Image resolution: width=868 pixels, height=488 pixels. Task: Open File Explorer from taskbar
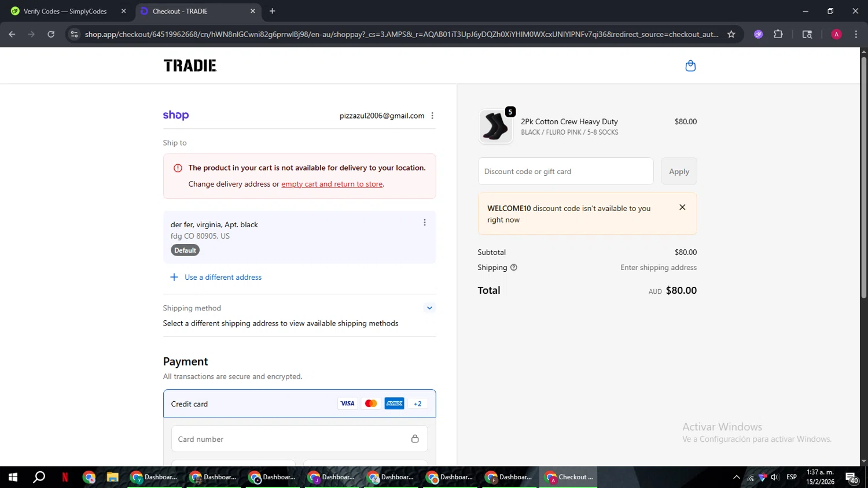112,477
